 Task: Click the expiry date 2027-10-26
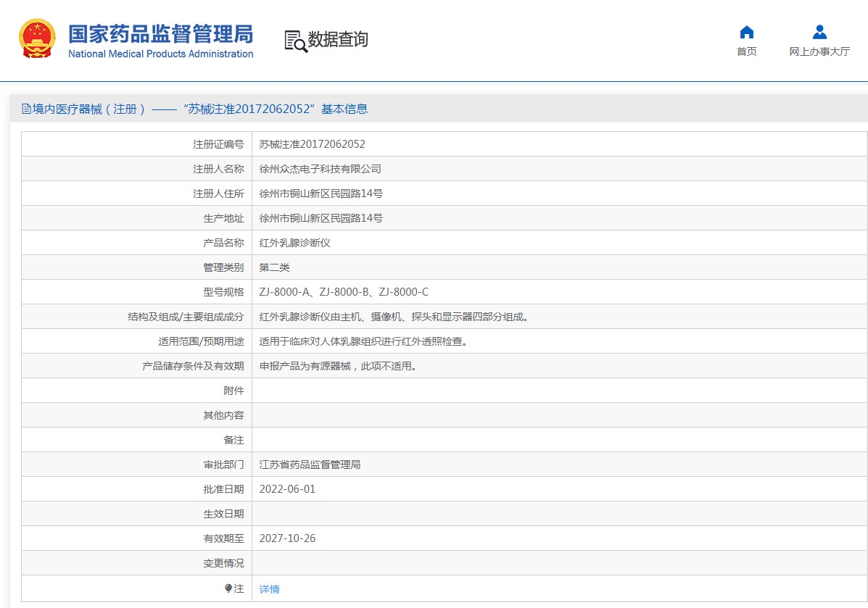287,538
